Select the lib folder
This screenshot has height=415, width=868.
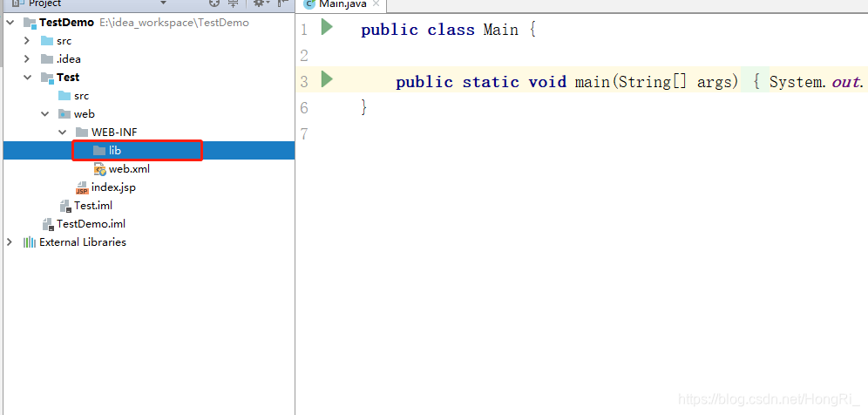tap(114, 151)
